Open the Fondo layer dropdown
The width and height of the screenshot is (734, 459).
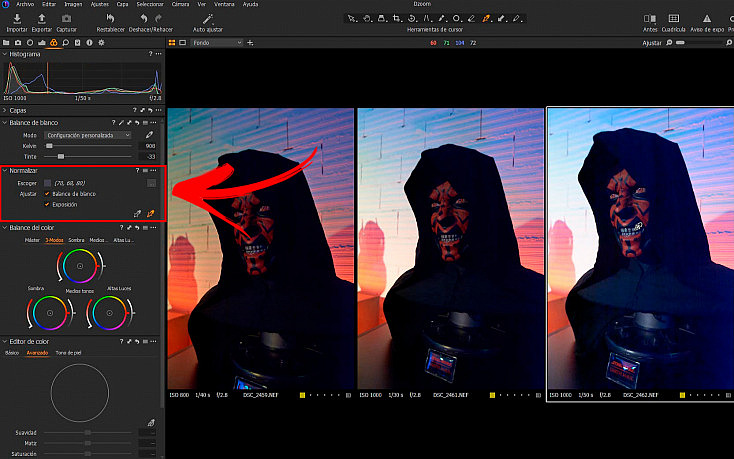216,43
